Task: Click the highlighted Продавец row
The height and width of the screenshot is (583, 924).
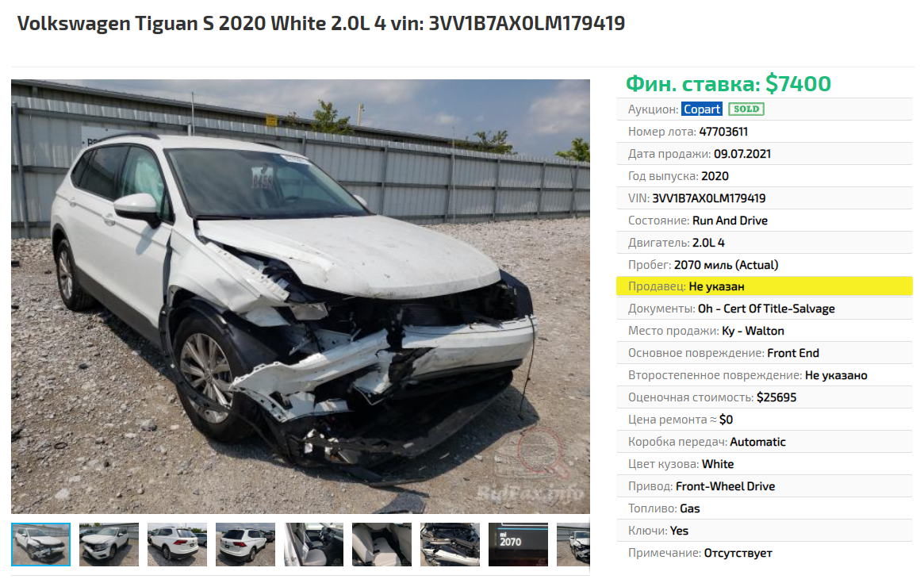Action: point(765,286)
